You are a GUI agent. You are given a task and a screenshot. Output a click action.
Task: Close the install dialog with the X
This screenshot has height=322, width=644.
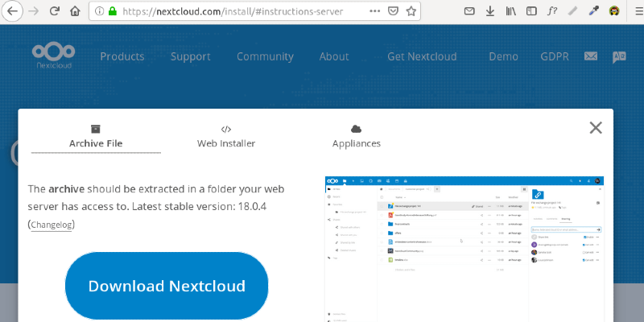click(x=596, y=128)
